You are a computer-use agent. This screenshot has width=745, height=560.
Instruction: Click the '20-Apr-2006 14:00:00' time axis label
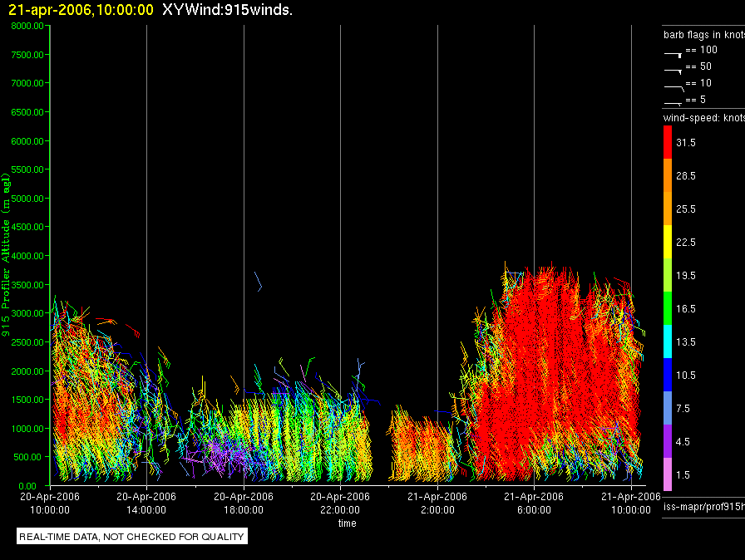point(146,503)
